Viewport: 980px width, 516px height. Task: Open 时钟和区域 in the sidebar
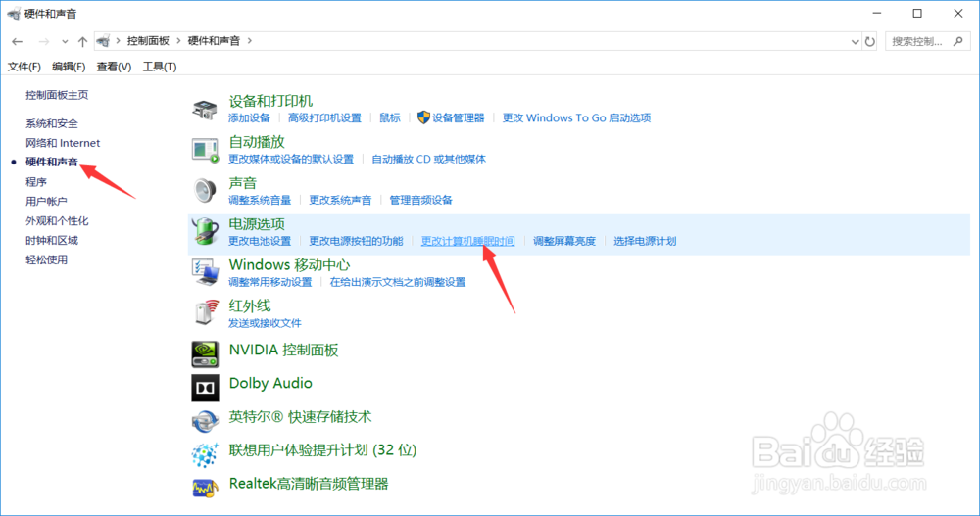[x=52, y=241]
